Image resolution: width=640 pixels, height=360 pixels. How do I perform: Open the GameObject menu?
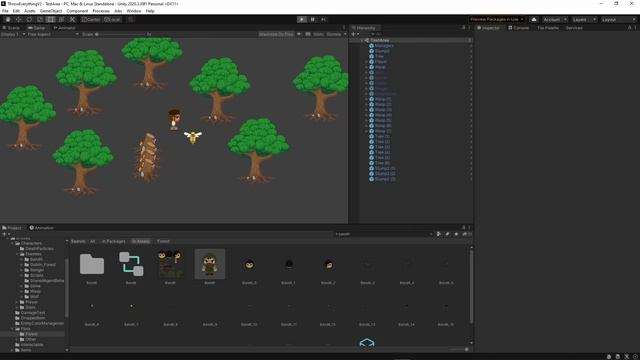(x=51, y=11)
